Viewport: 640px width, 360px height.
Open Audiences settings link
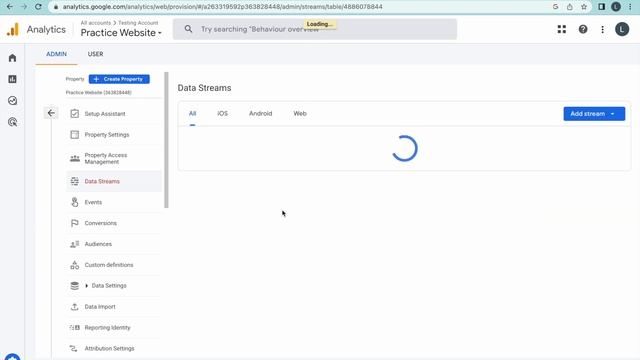[x=98, y=244]
